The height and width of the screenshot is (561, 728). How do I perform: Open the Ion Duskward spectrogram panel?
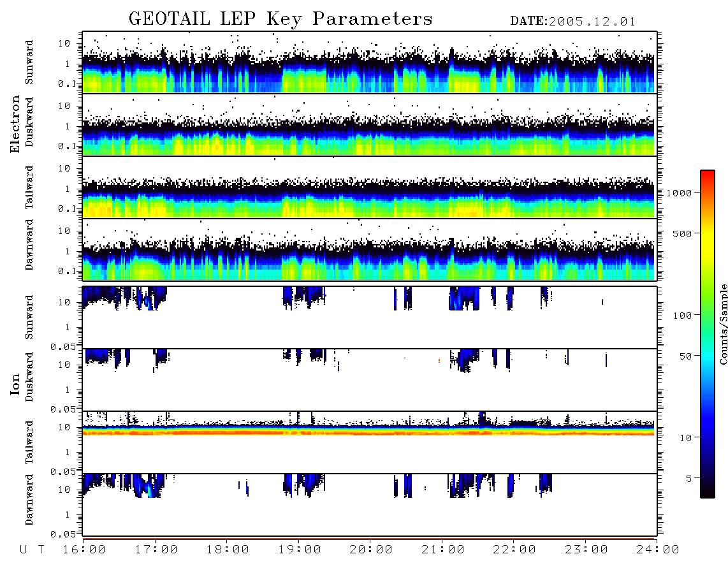(x=370, y=379)
